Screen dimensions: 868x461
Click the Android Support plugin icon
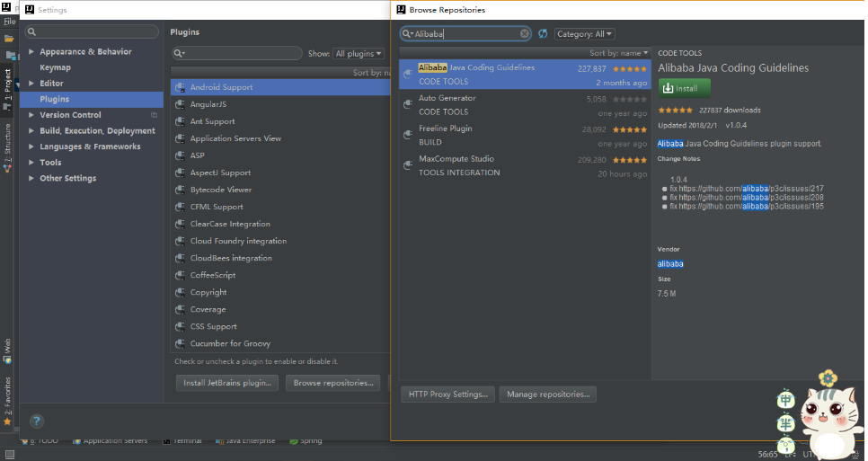click(180, 87)
